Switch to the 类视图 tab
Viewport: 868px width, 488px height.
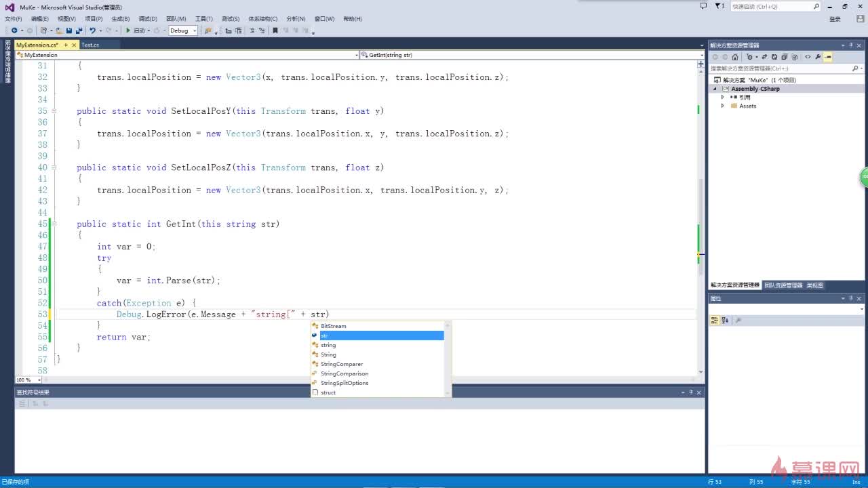click(x=814, y=285)
